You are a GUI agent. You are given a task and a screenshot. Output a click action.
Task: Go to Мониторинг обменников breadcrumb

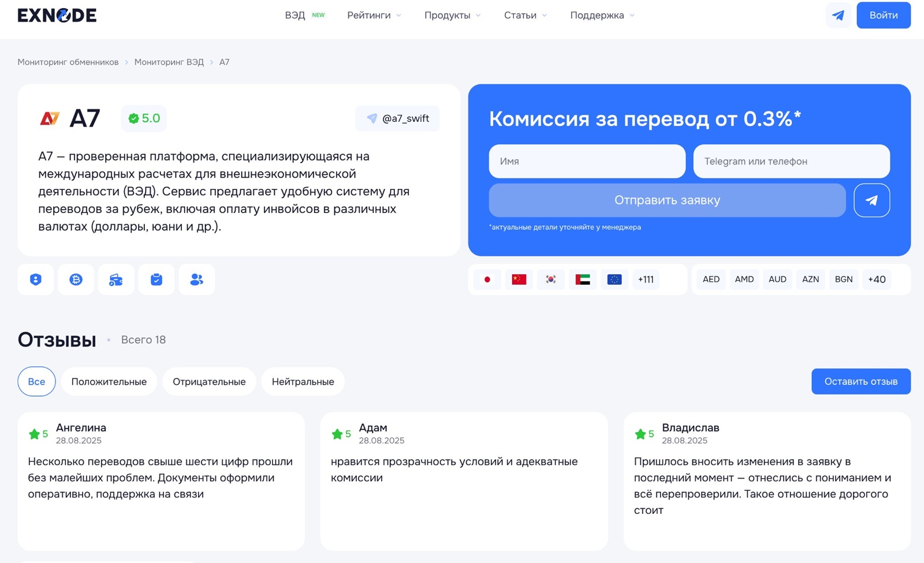click(x=68, y=62)
